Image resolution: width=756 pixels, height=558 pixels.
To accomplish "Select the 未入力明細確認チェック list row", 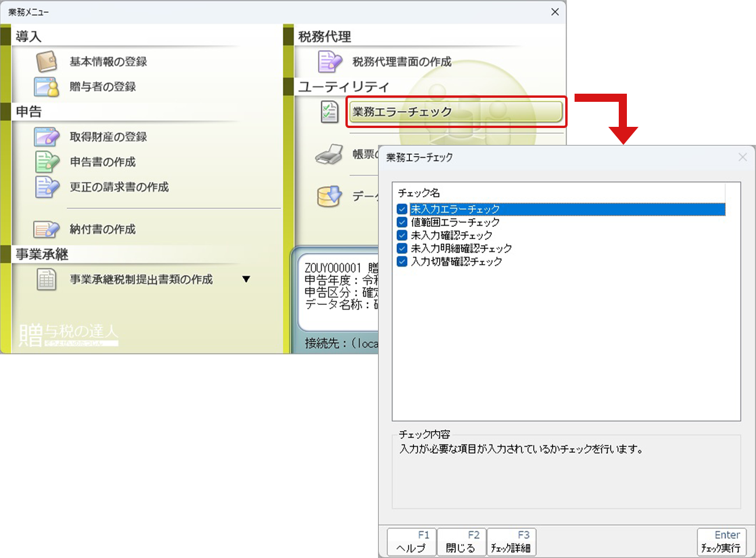I will click(x=461, y=248).
